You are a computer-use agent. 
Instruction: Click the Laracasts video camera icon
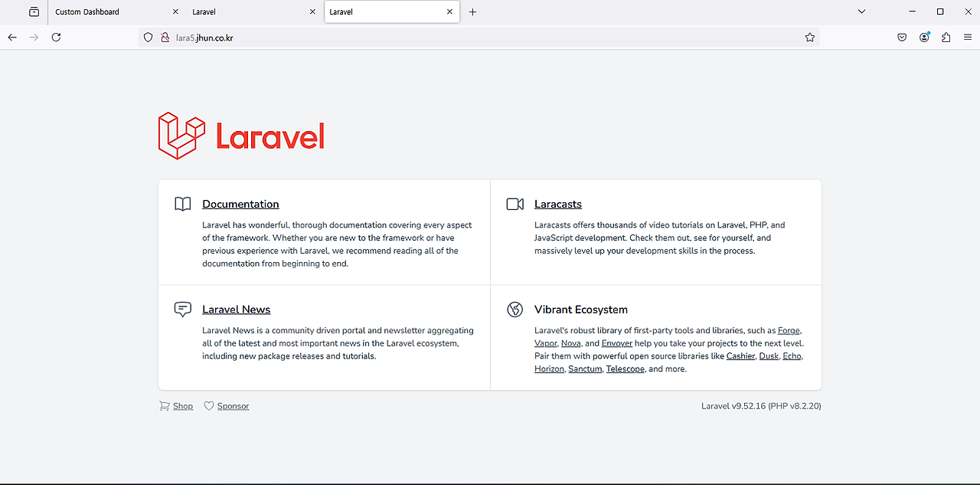tap(515, 204)
